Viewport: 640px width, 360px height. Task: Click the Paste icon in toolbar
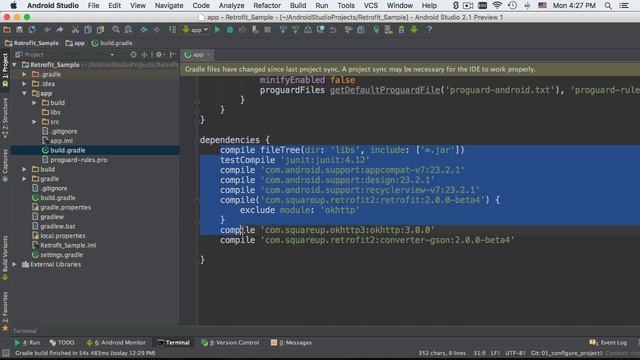100,30
